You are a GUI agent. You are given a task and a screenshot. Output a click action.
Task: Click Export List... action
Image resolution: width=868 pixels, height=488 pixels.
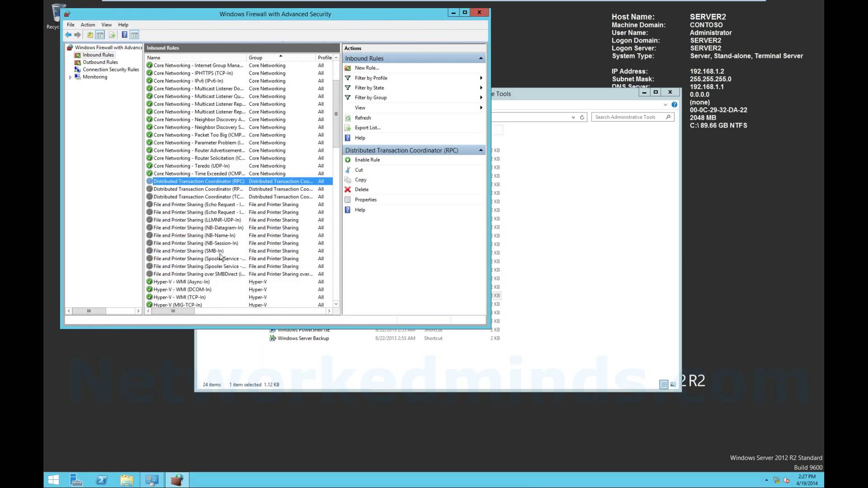368,128
